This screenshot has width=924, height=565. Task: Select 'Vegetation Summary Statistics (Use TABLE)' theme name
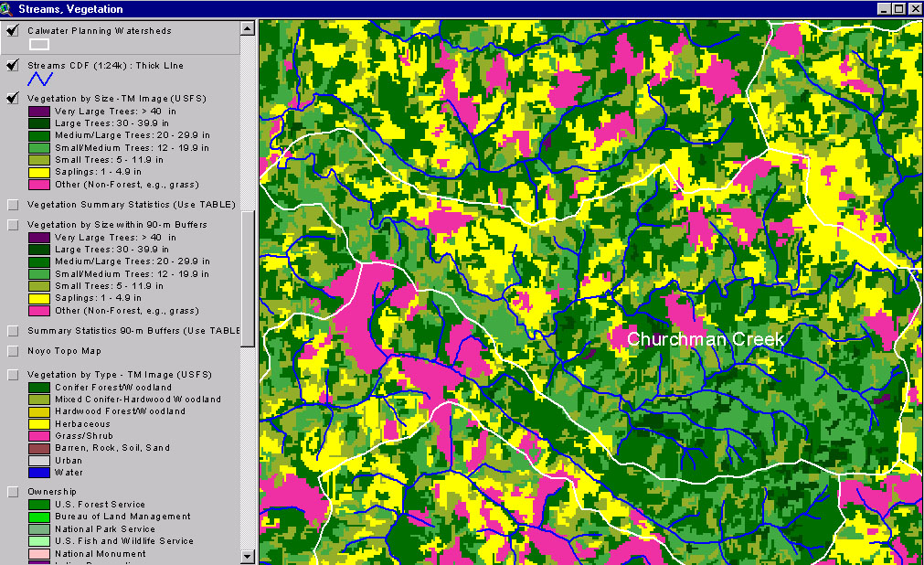tap(132, 205)
